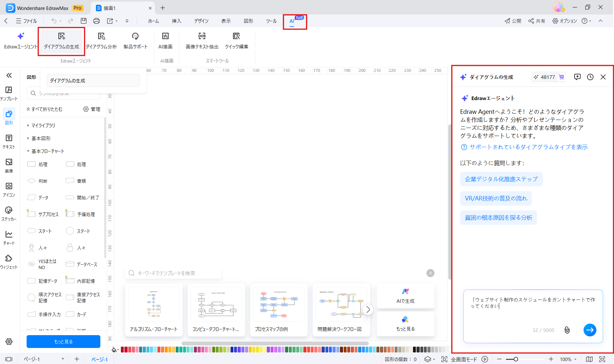Open the 図形 ribbon menu
This screenshot has height=364, width=614.
pyautogui.click(x=248, y=21)
